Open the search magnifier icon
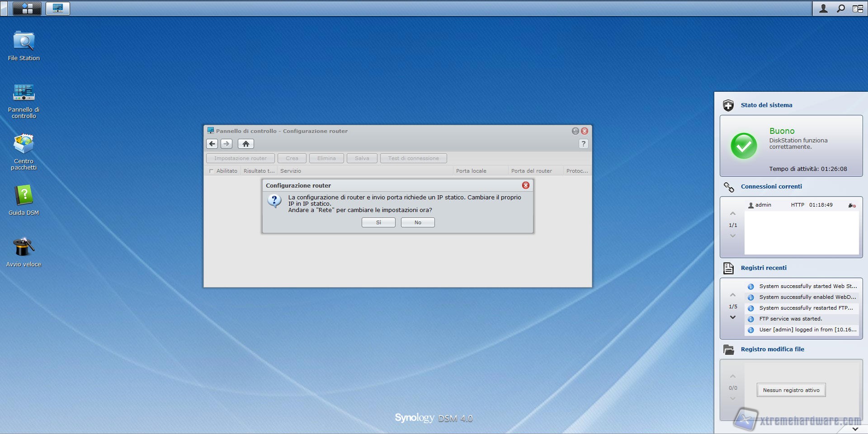 pyautogui.click(x=840, y=9)
